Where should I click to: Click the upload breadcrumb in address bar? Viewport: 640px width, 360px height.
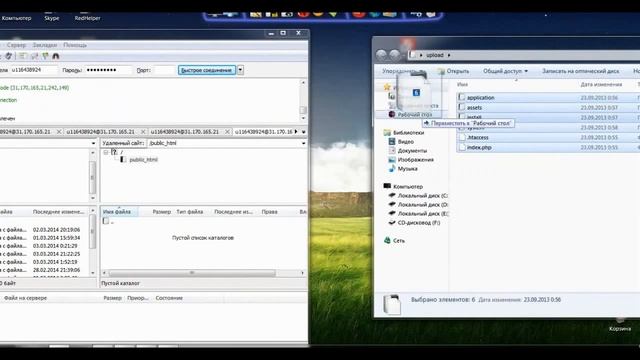click(435, 55)
